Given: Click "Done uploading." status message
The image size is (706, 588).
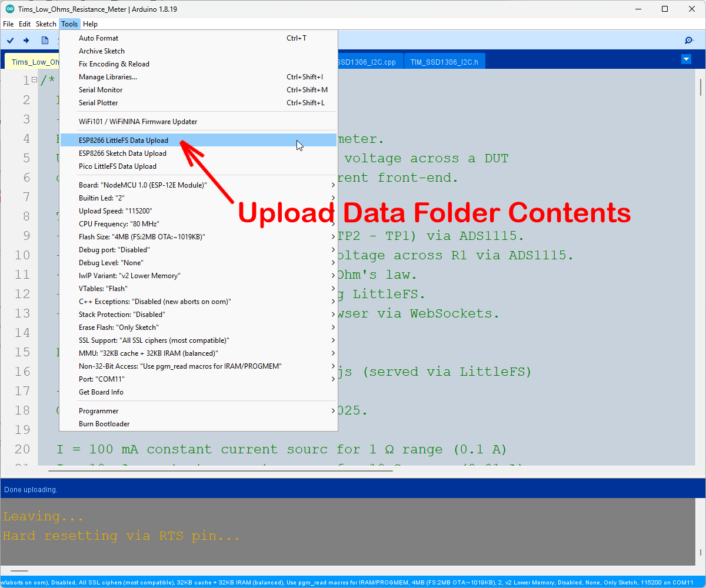Looking at the screenshot, I should click(x=31, y=489).
